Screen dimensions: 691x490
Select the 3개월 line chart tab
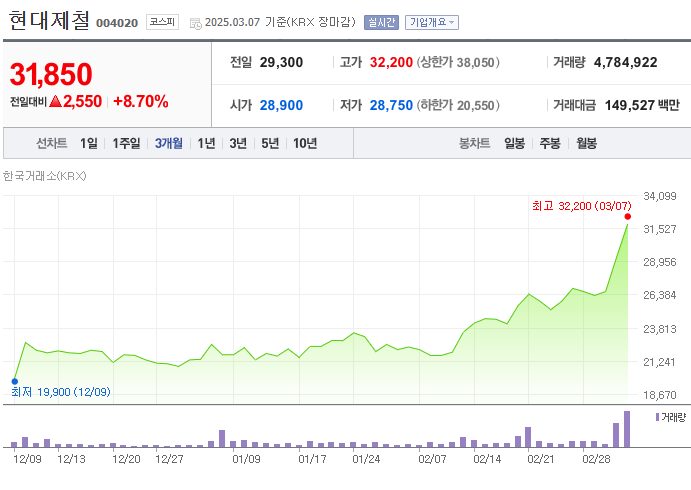(168, 143)
